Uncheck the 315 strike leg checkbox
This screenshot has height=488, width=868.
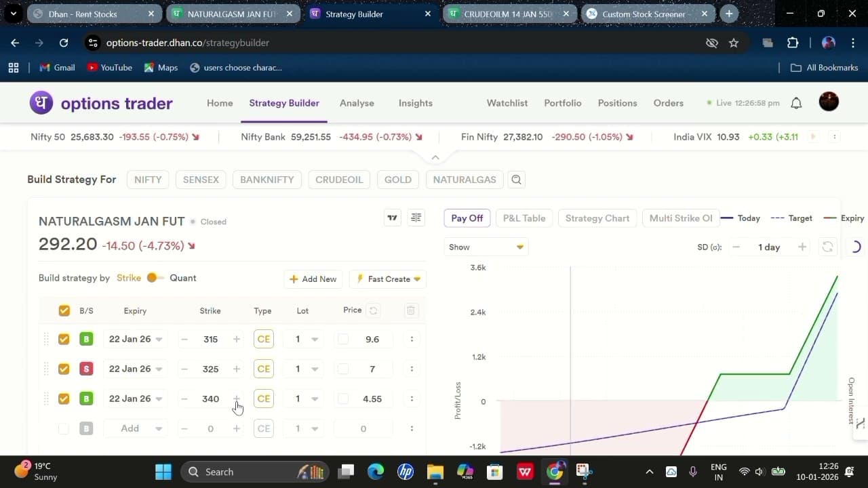point(64,339)
